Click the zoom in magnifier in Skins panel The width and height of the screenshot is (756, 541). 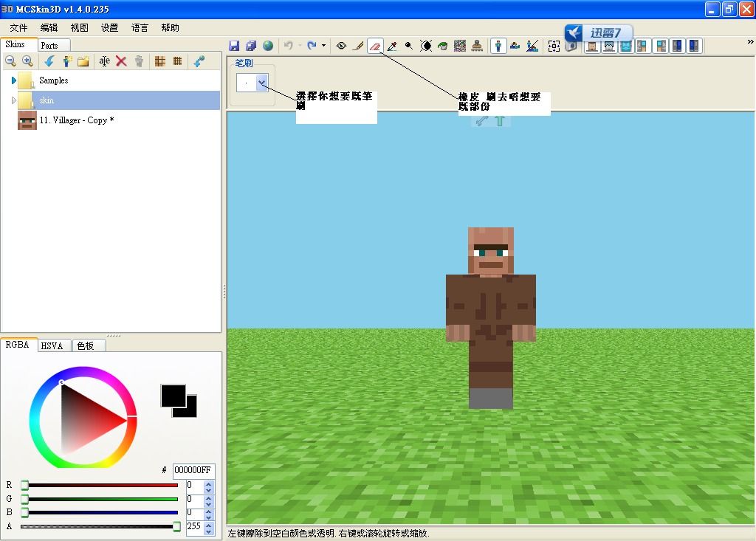27,61
